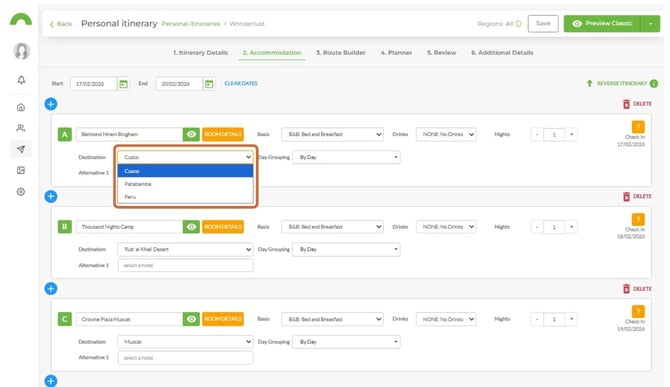This screenshot has height=387, width=670.
Task: Click Clear Dates link
Action: pyautogui.click(x=241, y=84)
